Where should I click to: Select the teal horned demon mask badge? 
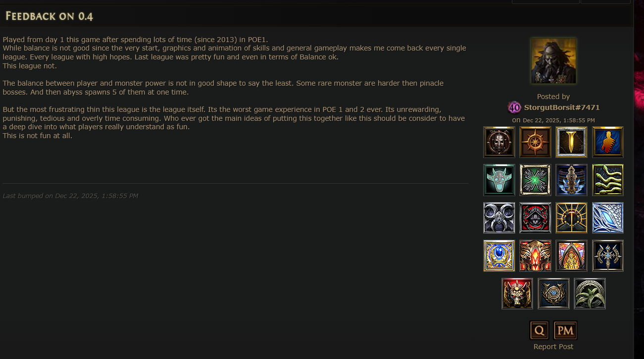499,180
